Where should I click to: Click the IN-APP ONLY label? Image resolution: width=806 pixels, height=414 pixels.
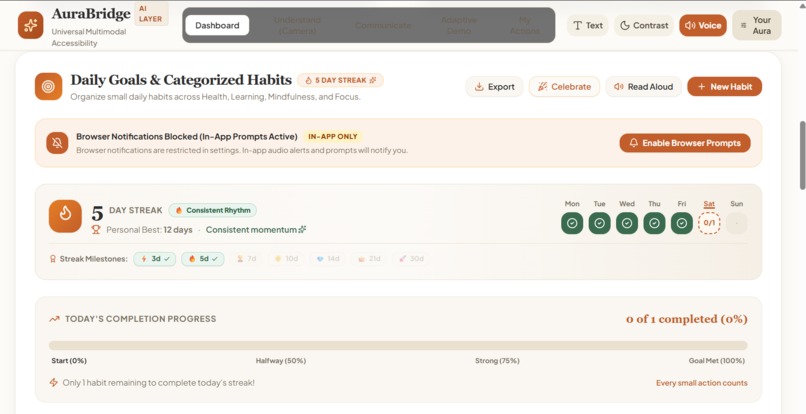333,137
